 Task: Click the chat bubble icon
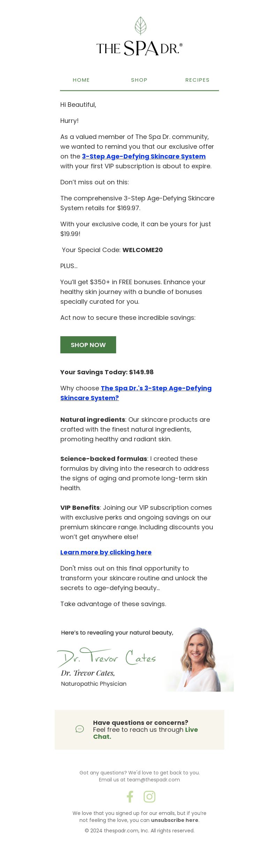[x=80, y=729]
